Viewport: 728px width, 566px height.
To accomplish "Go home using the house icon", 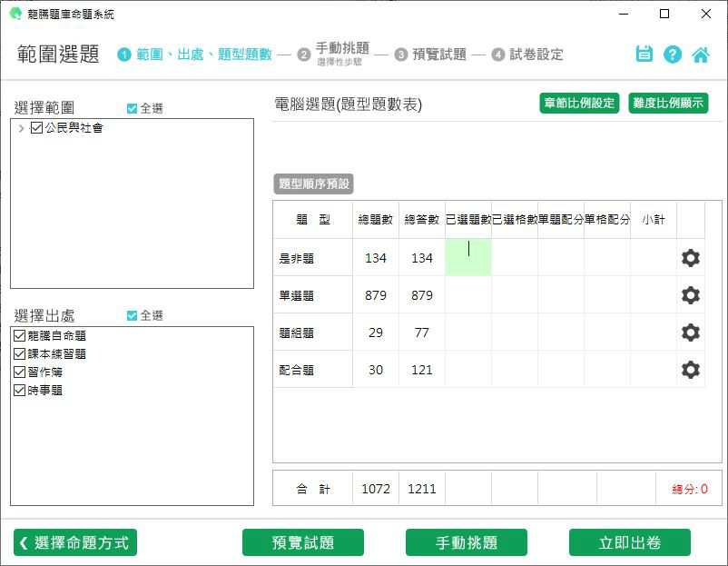I will [x=701, y=55].
